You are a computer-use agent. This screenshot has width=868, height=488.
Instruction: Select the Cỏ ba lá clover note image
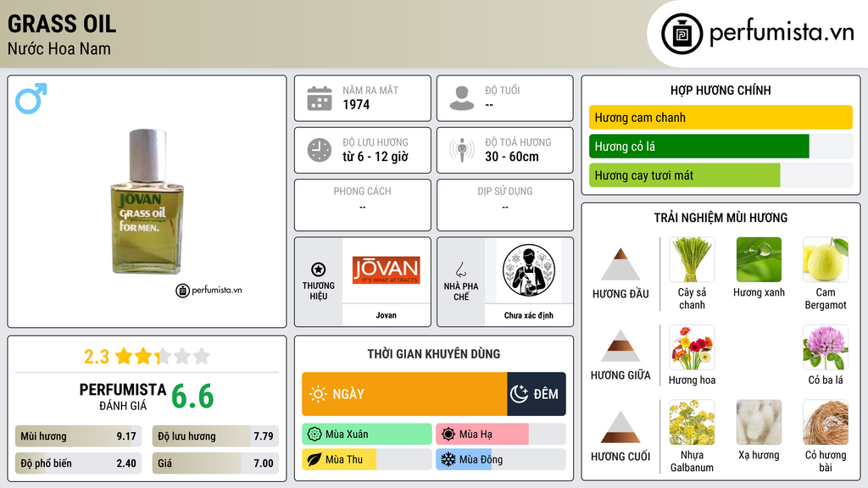coord(826,347)
